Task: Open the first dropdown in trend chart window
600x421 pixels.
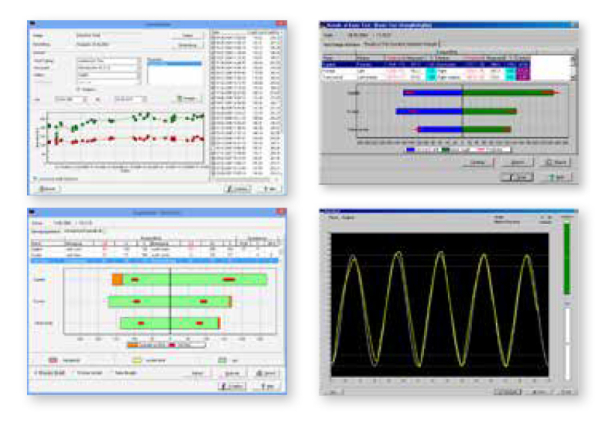Action: pyautogui.click(x=109, y=60)
